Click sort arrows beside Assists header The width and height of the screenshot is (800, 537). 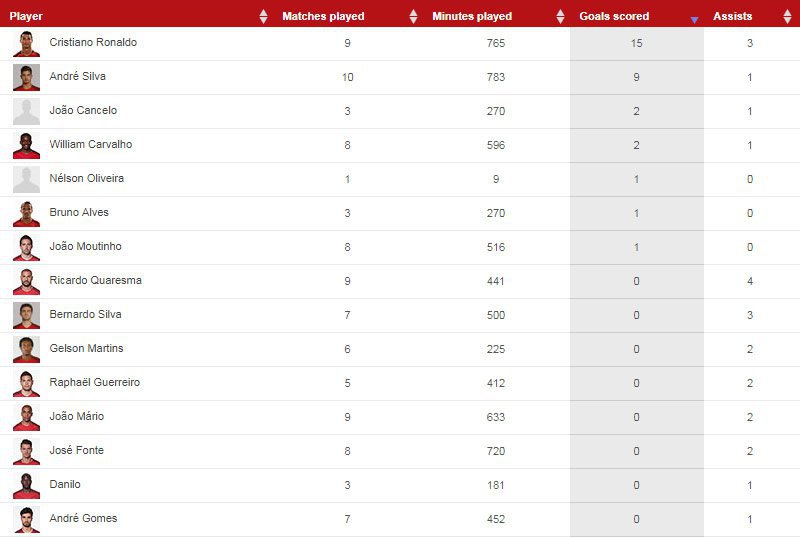pos(790,16)
